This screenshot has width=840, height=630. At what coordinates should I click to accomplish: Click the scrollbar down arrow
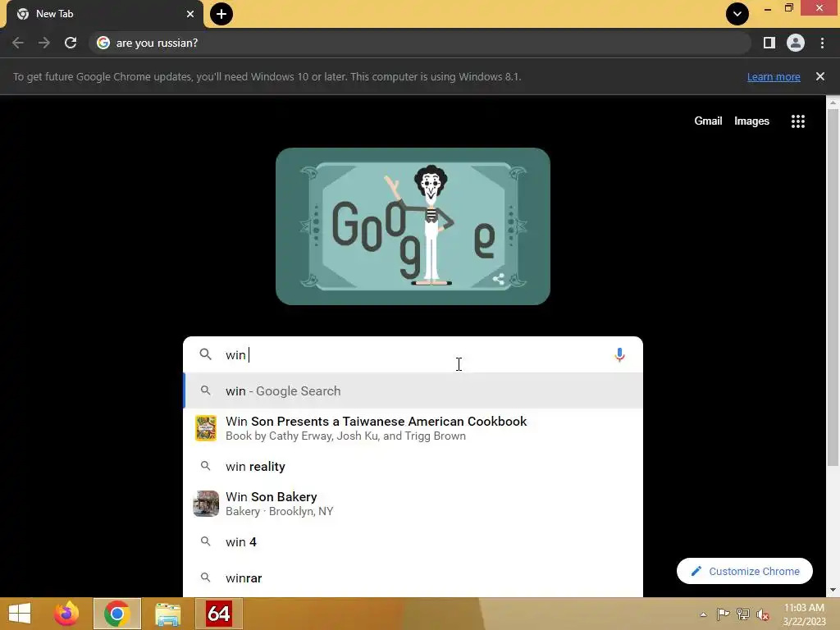(x=833, y=590)
